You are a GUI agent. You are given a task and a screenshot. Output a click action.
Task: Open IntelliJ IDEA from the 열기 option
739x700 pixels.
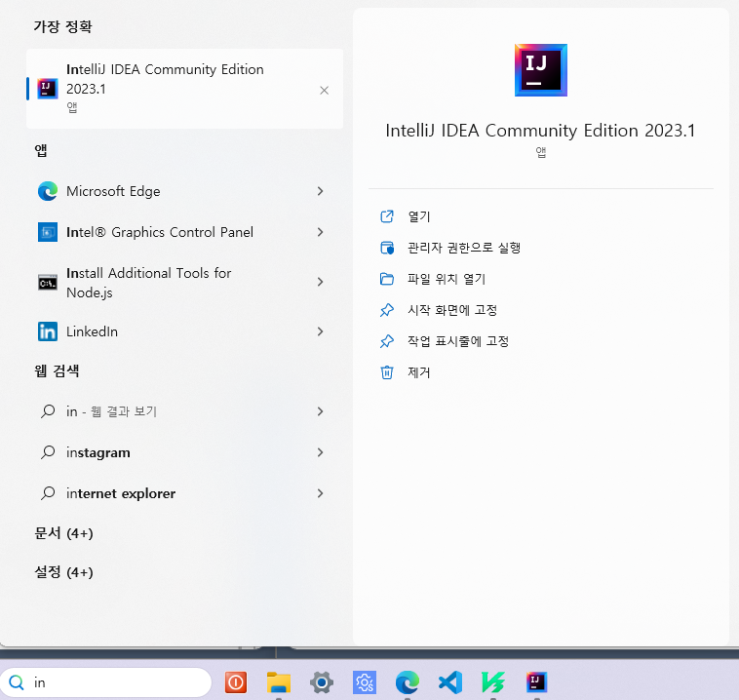418,216
